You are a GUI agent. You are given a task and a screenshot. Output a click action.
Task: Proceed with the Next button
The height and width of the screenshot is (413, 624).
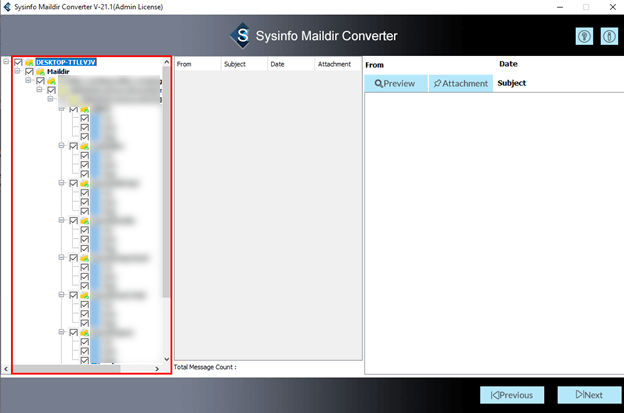click(589, 395)
